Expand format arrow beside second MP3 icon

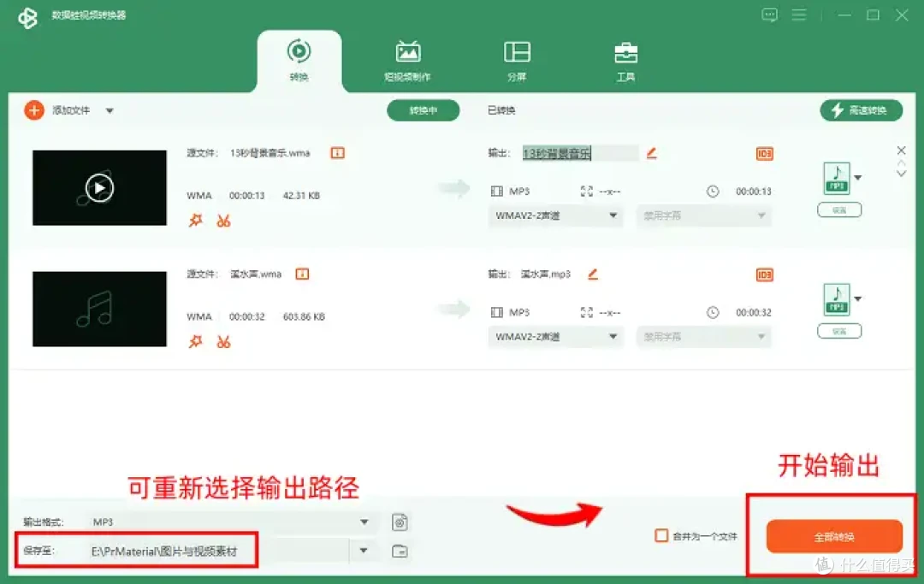click(x=858, y=299)
